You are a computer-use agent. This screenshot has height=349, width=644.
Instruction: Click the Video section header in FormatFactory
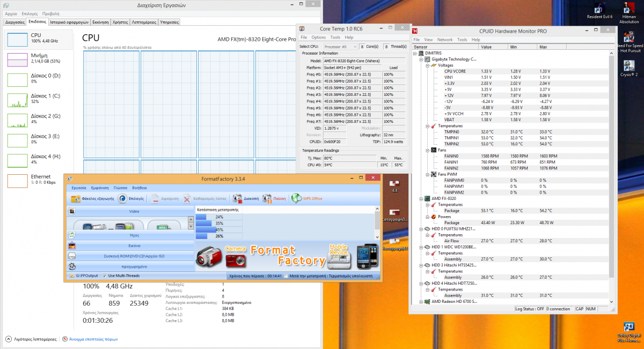(130, 211)
